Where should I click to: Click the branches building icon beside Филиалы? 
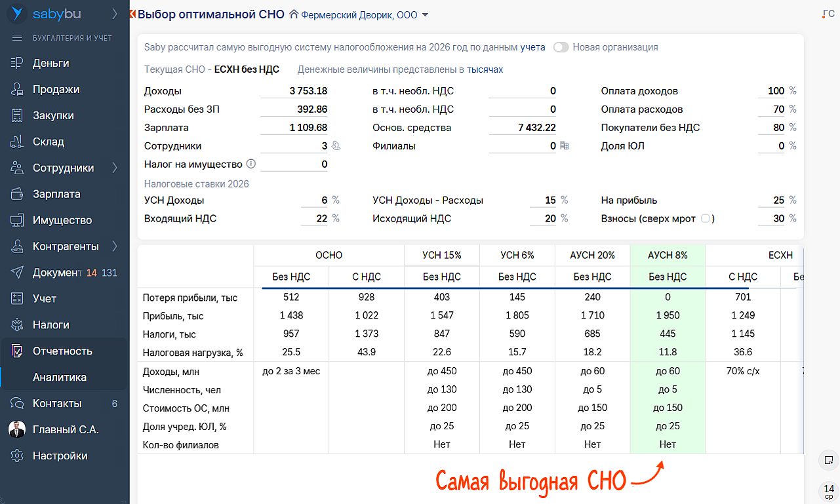click(564, 146)
